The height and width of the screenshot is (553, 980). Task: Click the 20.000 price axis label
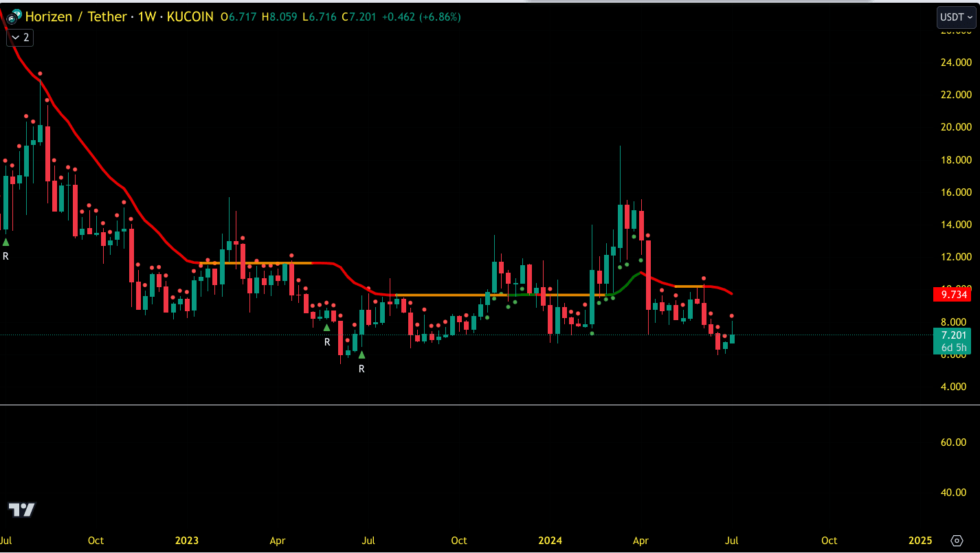[956, 127]
